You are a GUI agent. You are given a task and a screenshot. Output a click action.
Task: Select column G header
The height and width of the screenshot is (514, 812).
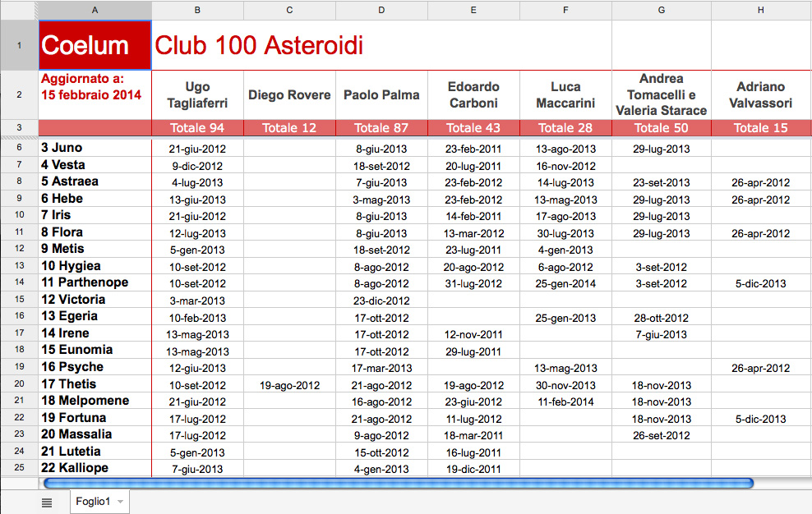(662, 10)
